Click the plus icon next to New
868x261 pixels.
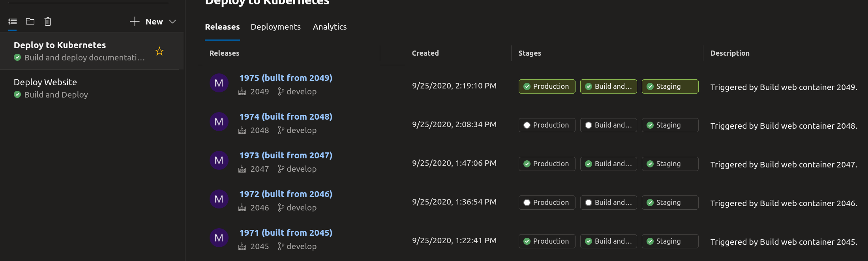pos(135,21)
